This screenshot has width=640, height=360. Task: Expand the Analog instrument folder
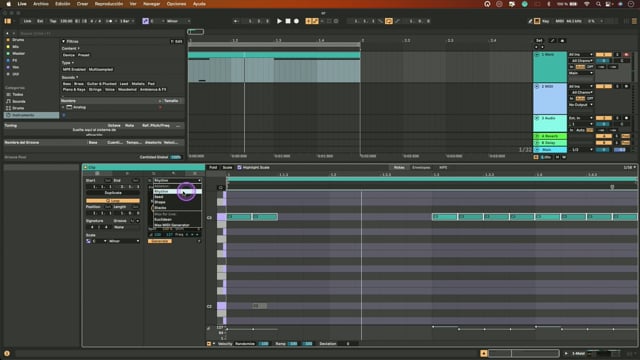(x=63, y=107)
